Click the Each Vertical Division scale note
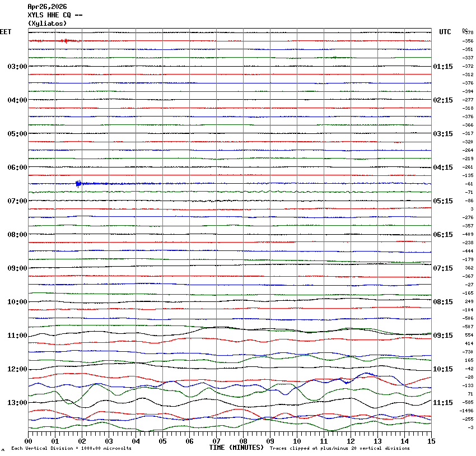Viewport: 476px width, 456px height. [71, 449]
